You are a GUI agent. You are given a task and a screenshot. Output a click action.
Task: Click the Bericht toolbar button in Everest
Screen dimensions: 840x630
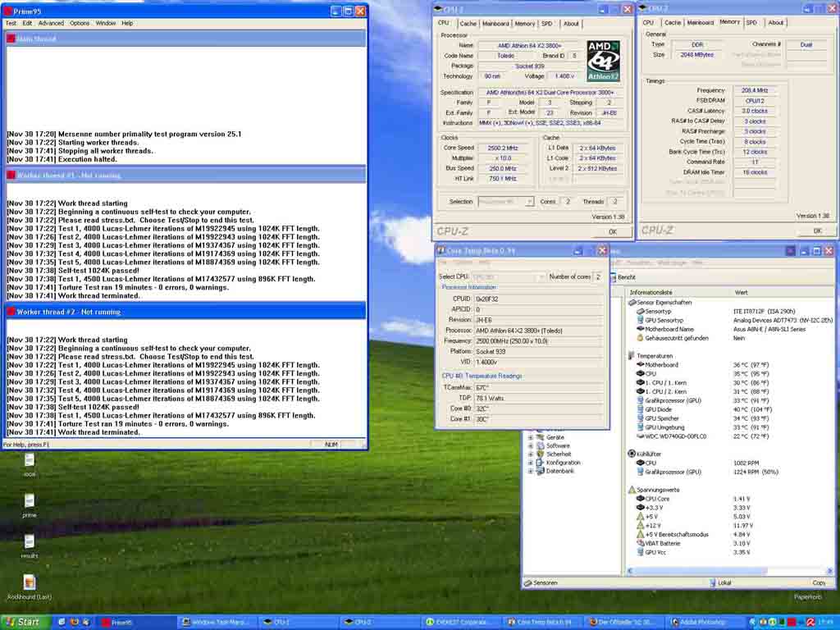pos(623,277)
